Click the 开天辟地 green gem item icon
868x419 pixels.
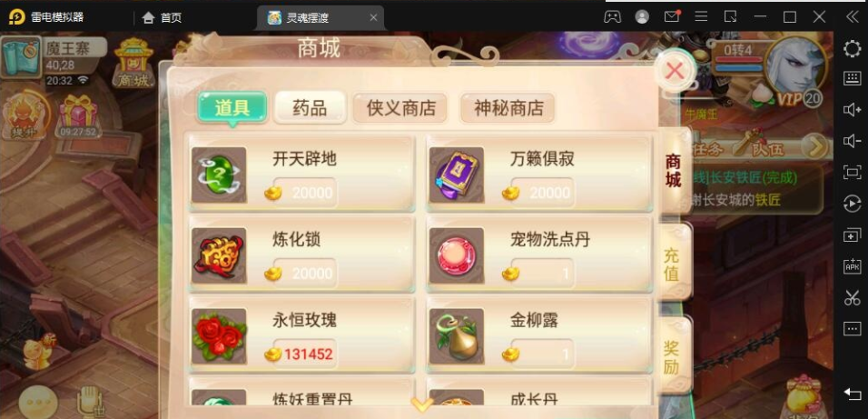click(x=219, y=175)
